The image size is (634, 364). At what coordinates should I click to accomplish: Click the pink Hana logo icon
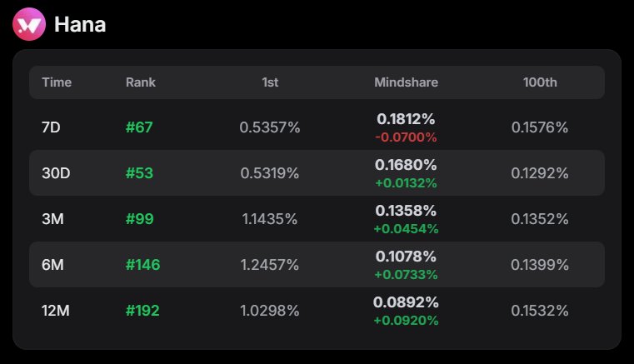[29, 24]
